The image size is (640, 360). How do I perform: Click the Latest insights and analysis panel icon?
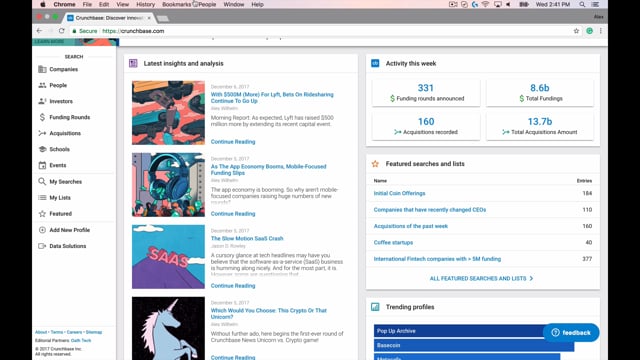[133, 63]
